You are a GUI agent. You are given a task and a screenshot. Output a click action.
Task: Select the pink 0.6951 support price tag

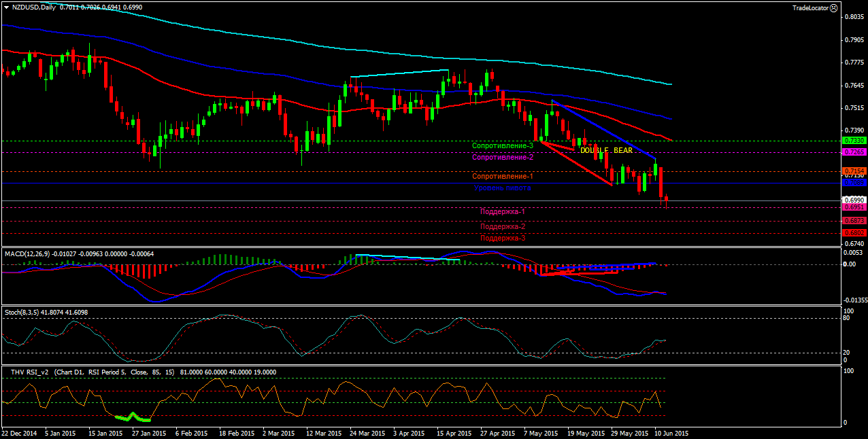(854, 207)
